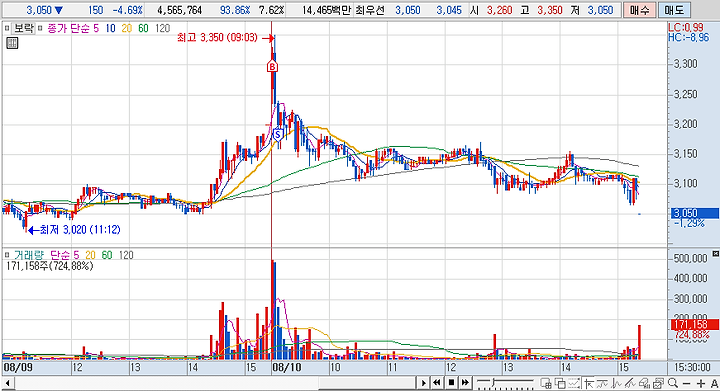Click the horizontal scrollbar thumb
Viewport: 720px width, 391px height.
(366, 383)
